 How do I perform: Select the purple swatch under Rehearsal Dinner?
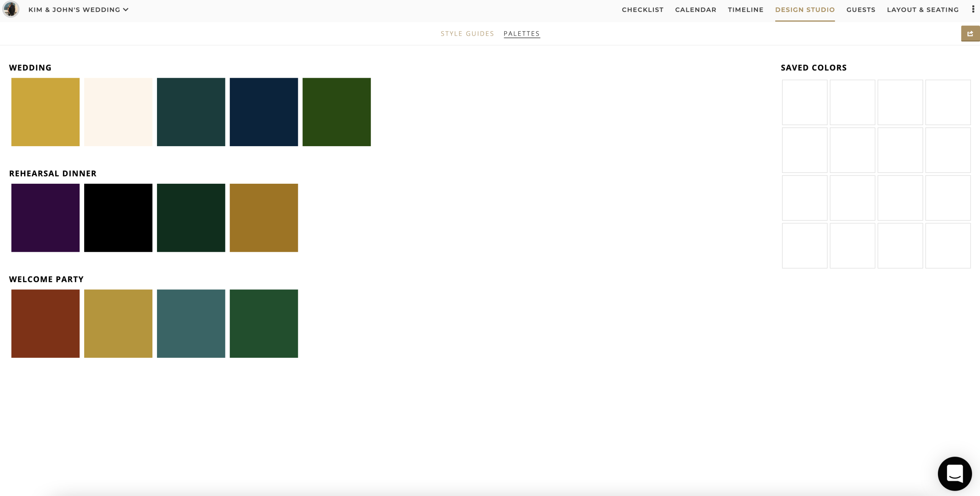pyautogui.click(x=45, y=217)
